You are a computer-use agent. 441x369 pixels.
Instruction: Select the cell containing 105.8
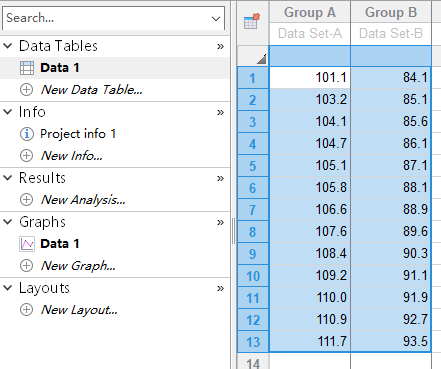coord(310,188)
